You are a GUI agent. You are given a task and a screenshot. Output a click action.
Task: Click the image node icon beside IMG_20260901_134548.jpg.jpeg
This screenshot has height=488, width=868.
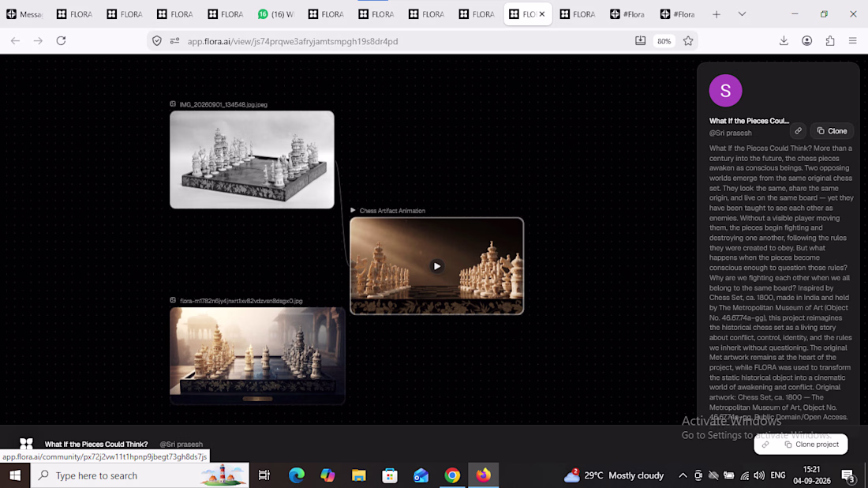(173, 104)
